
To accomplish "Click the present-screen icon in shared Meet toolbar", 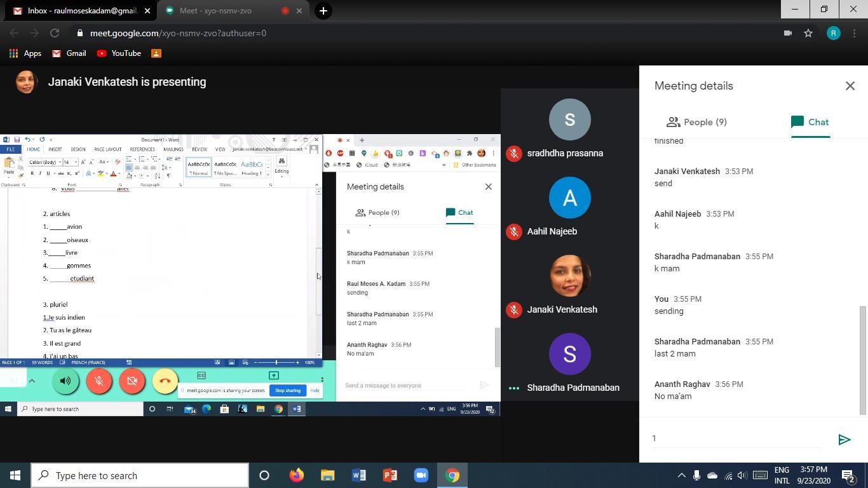I will point(274,376).
